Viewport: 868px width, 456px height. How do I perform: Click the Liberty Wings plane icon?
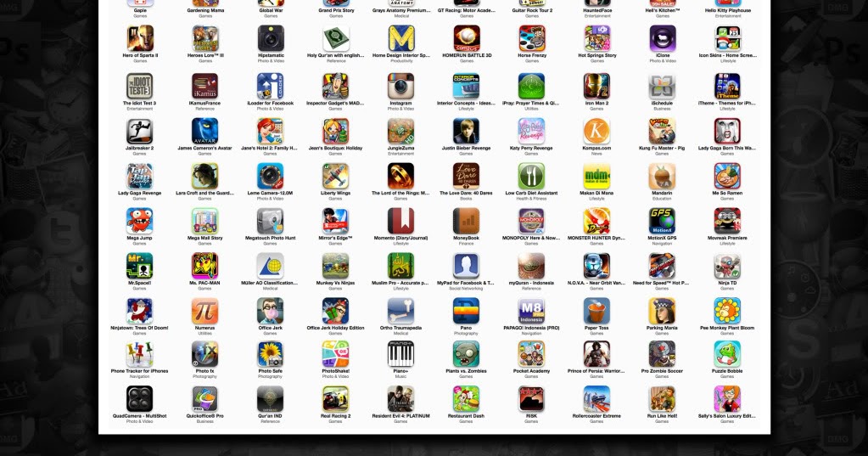tap(335, 176)
